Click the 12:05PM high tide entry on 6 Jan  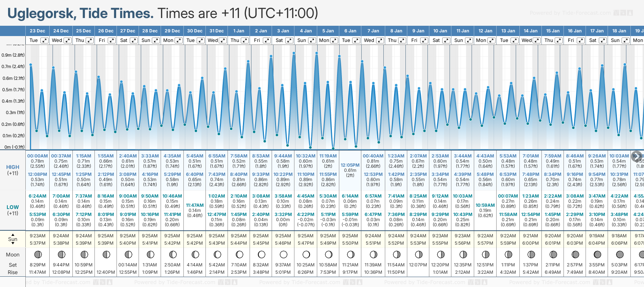point(350,165)
